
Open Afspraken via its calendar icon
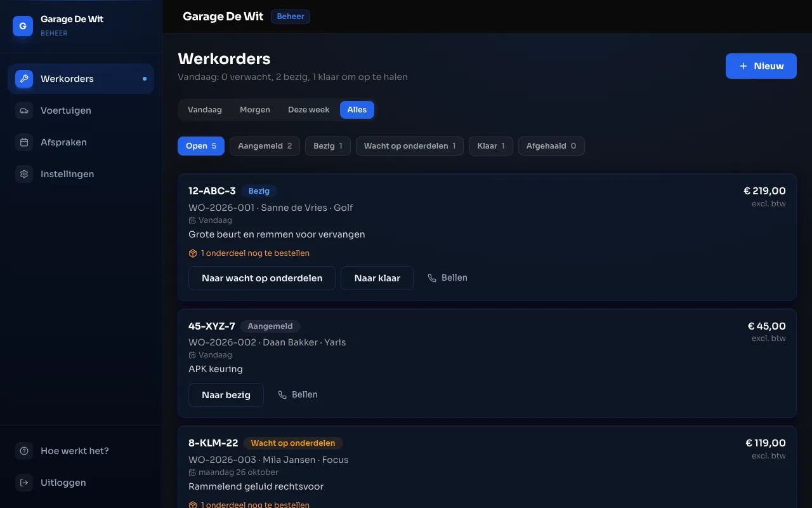coord(24,142)
